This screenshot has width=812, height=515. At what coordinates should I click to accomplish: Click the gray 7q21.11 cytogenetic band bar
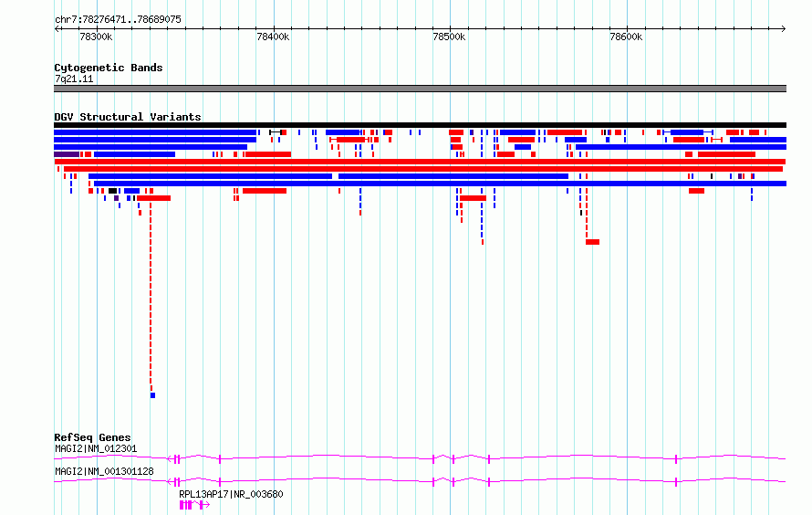pyautogui.click(x=420, y=89)
